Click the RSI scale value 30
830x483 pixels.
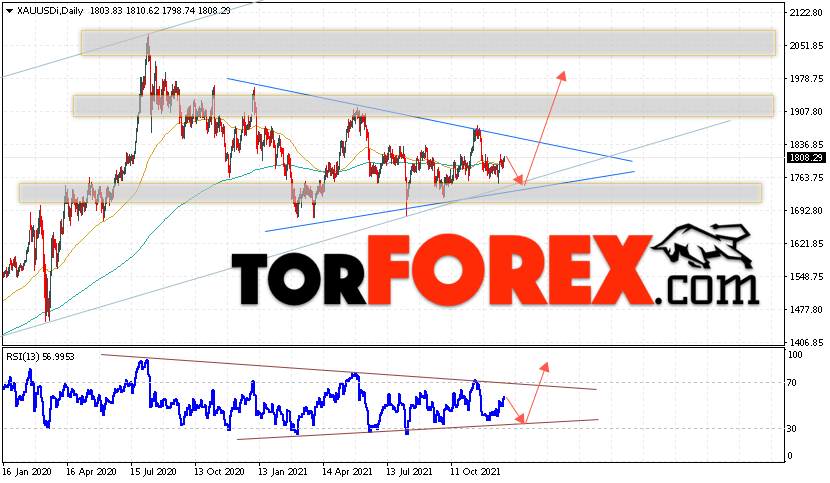pyautogui.click(x=792, y=428)
